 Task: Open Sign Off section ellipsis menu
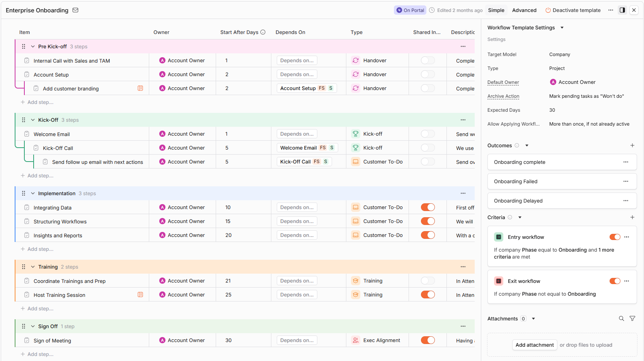click(463, 326)
